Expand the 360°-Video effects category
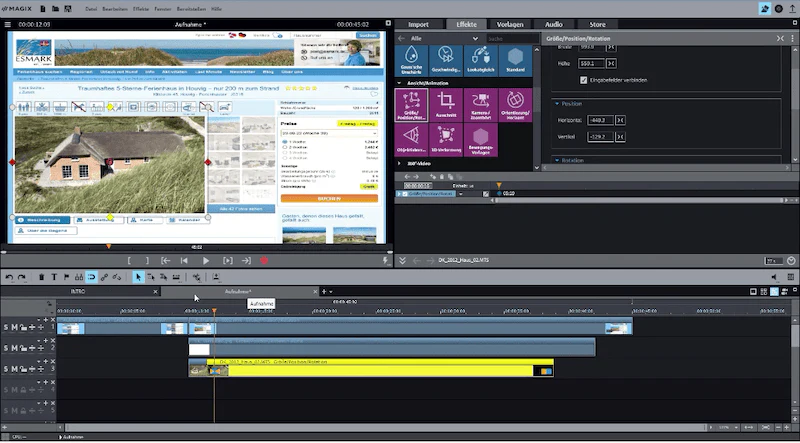This screenshot has width=800, height=443. pyautogui.click(x=399, y=163)
